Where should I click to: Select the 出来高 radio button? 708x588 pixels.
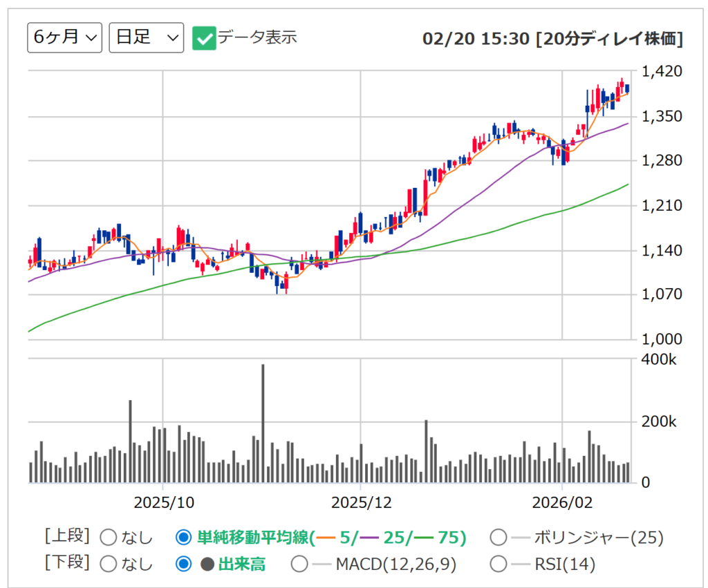pos(183,564)
